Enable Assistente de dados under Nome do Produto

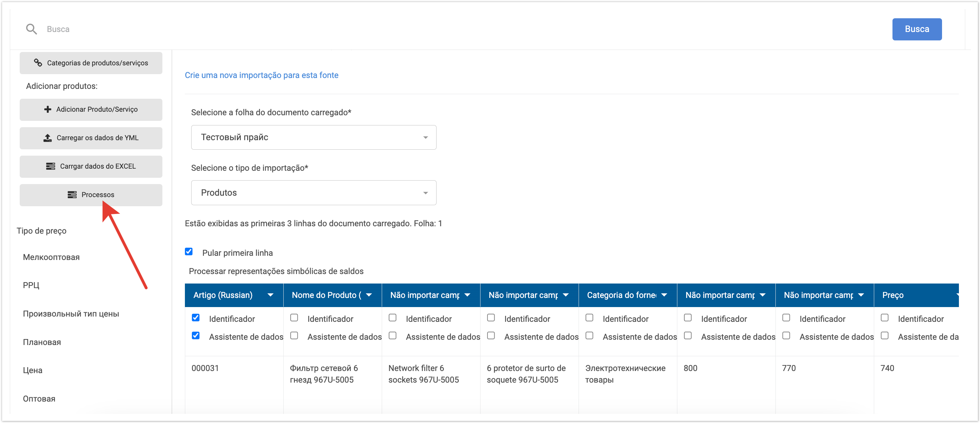294,336
